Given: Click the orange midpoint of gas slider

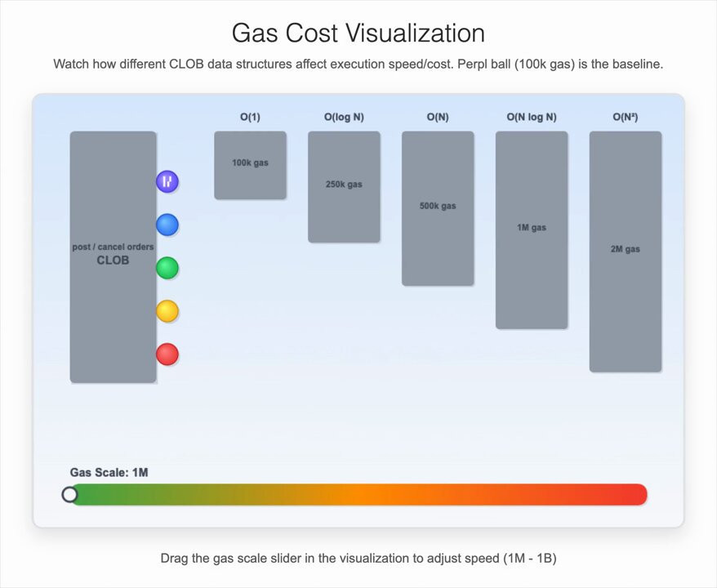Looking at the screenshot, I should [x=358, y=494].
